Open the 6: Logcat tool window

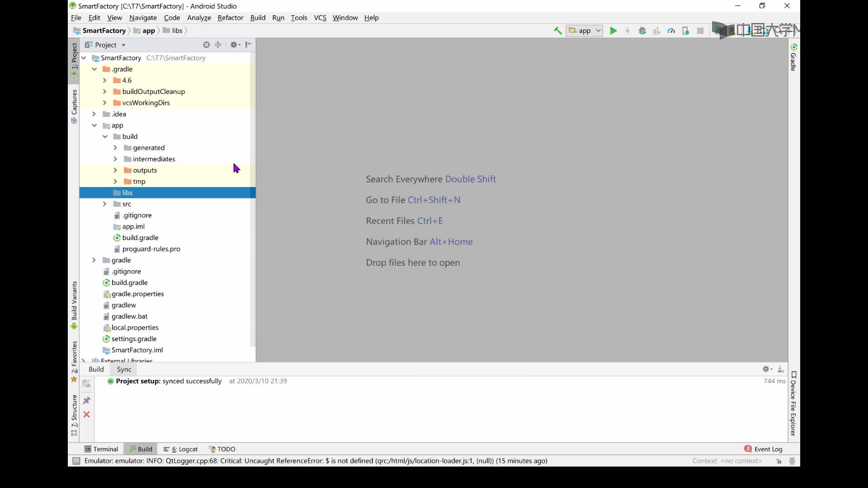(x=180, y=449)
